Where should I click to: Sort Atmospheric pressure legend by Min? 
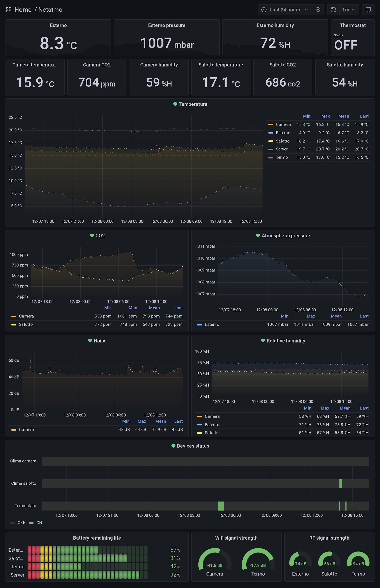[x=285, y=316]
